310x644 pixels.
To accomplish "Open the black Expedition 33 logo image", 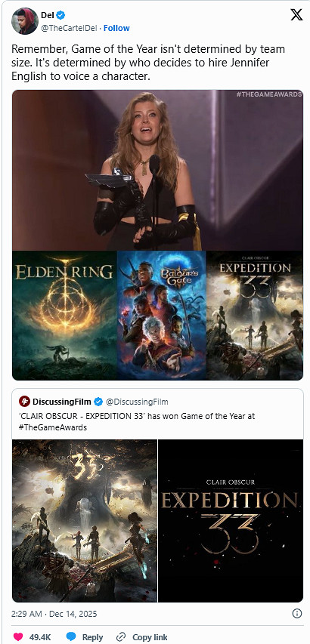I will click(231, 521).
